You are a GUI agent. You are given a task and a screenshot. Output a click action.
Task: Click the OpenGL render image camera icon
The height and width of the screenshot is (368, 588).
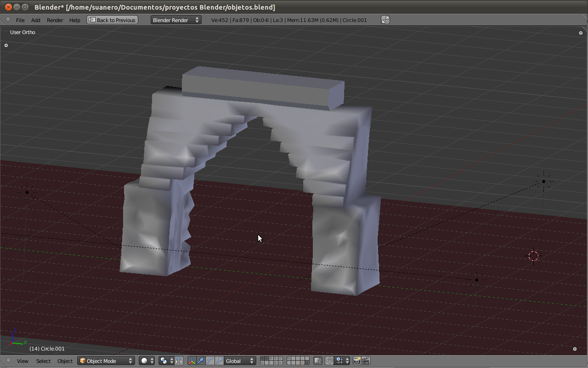[x=356, y=361]
